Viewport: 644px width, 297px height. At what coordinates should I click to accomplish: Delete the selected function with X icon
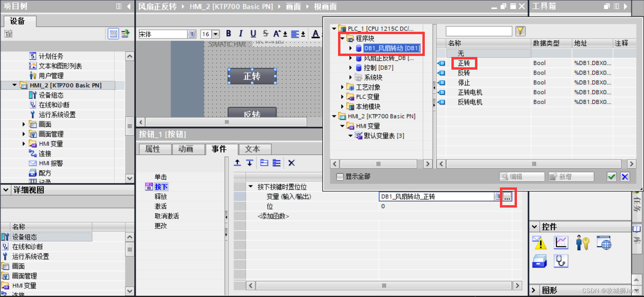(x=291, y=163)
